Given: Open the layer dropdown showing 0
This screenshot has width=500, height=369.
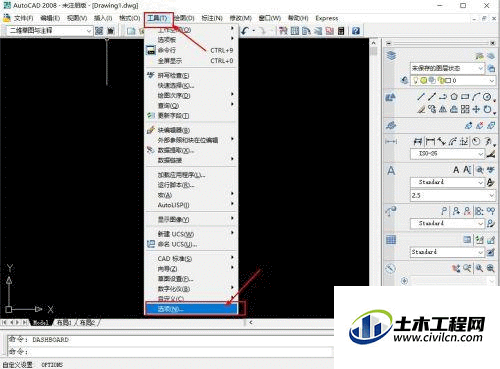Looking at the screenshot, I should [453, 80].
